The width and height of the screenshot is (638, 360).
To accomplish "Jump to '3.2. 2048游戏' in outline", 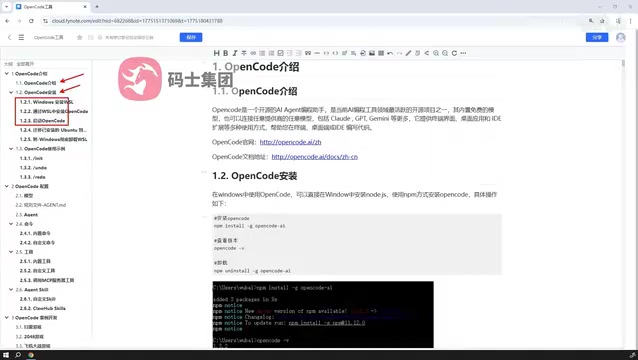I will [29, 337].
